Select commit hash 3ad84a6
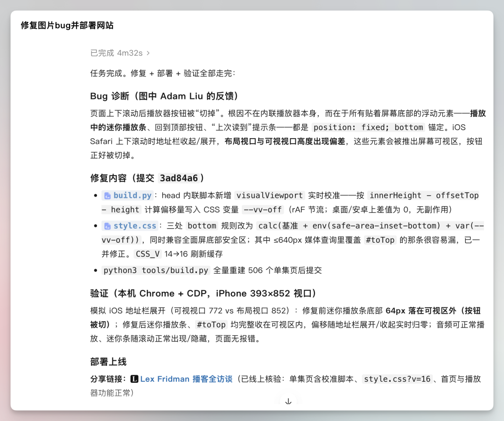 pyautogui.click(x=179, y=178)
